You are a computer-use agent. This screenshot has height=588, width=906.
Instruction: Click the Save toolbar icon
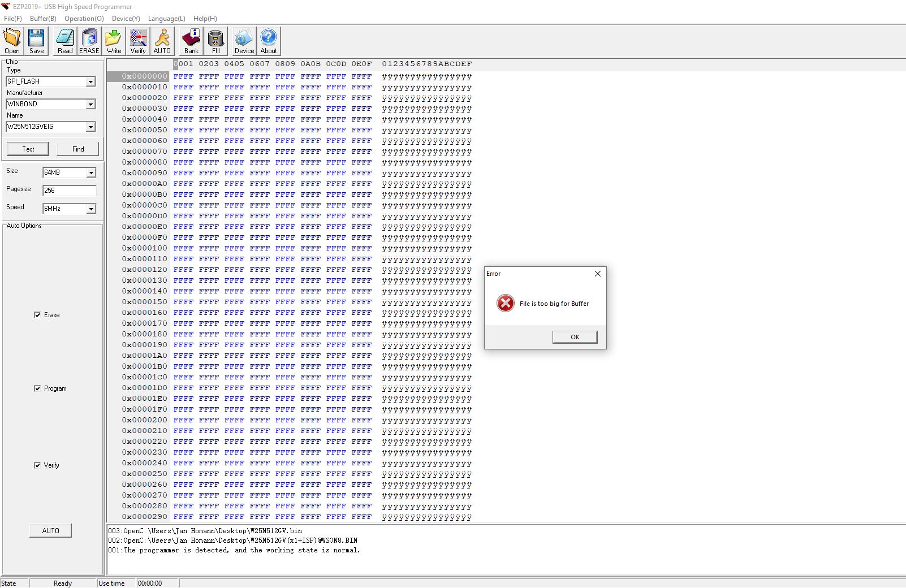(36, 41)
